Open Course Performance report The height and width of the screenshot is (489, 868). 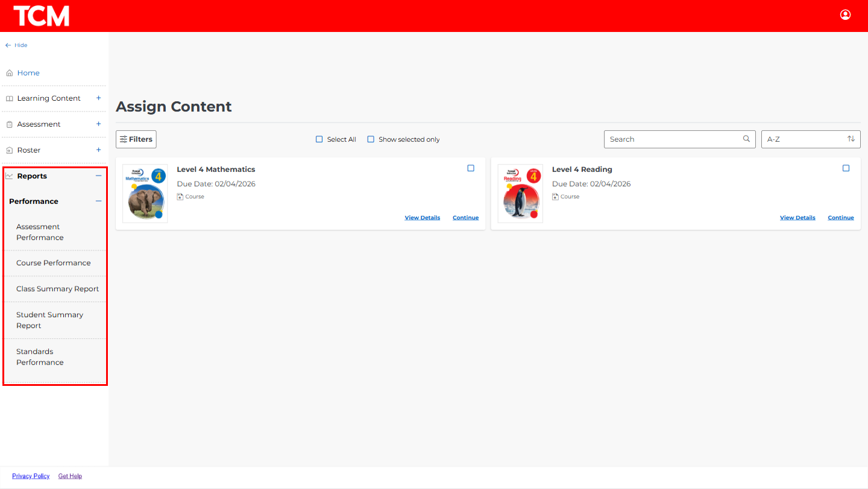[x=54, y=263]
